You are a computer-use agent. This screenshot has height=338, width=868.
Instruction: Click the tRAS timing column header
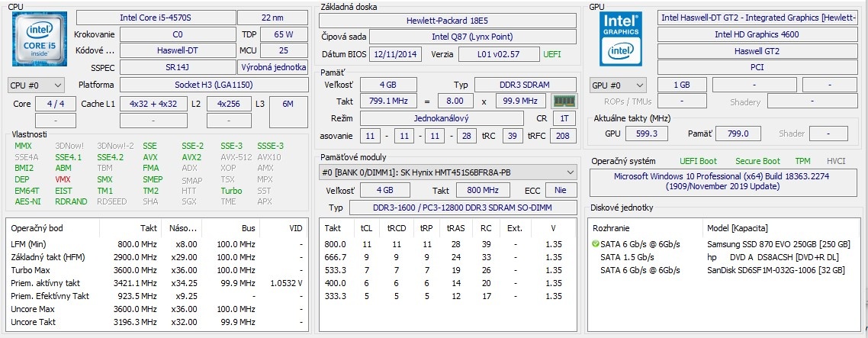[x=456, y=228]
